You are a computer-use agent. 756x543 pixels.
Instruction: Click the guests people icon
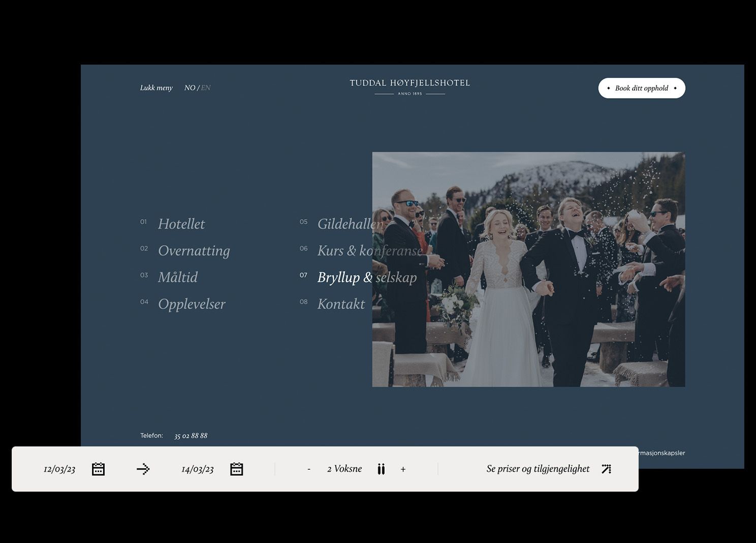click(x=381, y=469)
